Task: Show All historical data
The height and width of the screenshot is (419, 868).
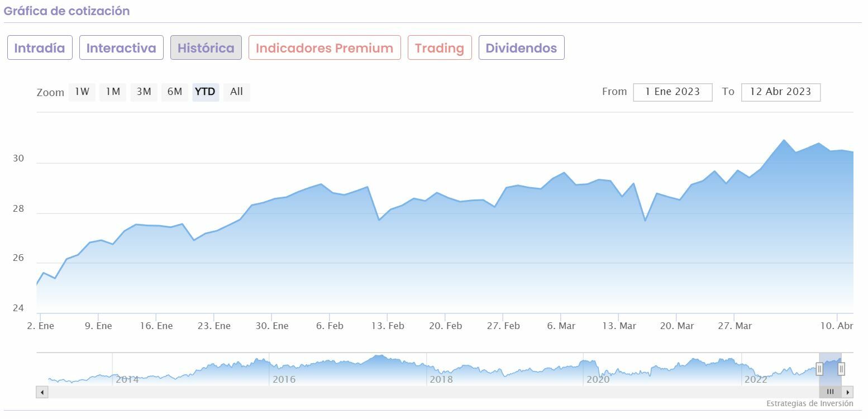Action: [237, 92]
